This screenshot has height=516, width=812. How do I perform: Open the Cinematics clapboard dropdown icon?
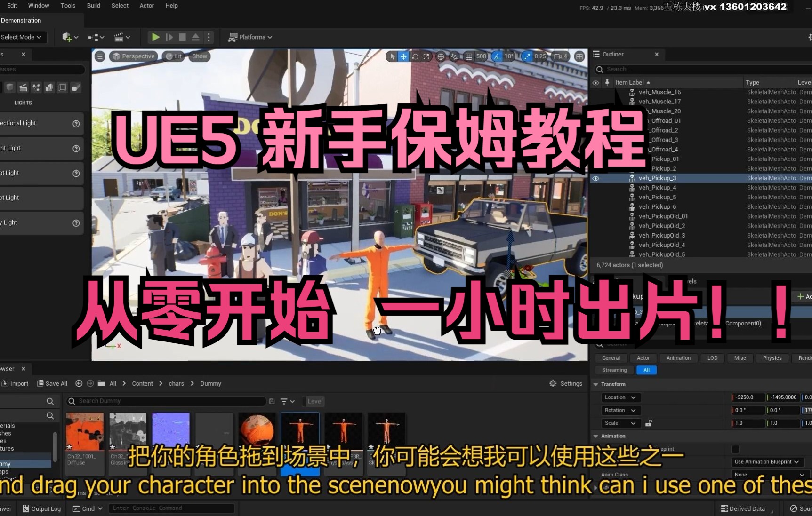tap(122, 37)
